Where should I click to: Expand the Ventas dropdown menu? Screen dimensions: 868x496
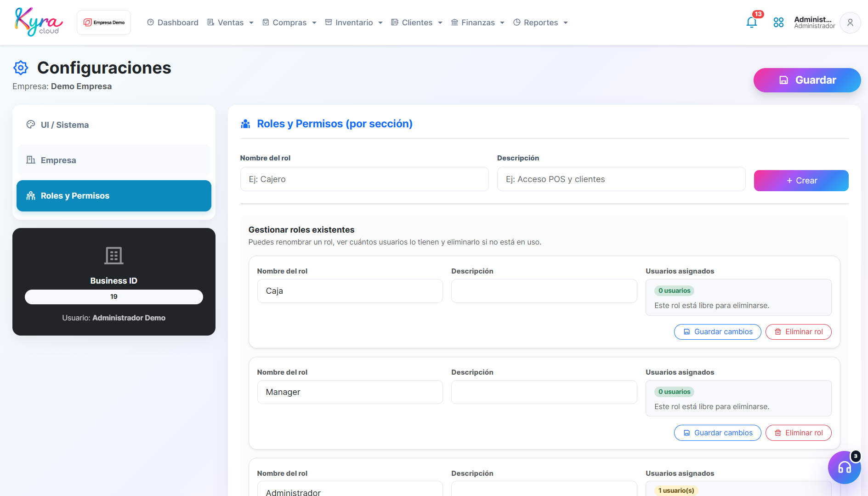click(230, 23)
